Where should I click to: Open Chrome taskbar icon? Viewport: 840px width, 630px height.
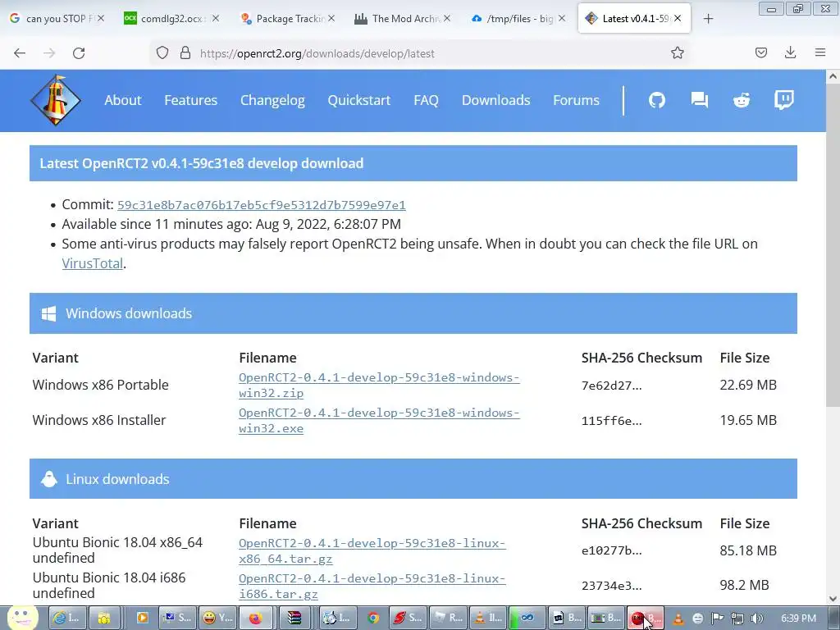click(373, 618)
